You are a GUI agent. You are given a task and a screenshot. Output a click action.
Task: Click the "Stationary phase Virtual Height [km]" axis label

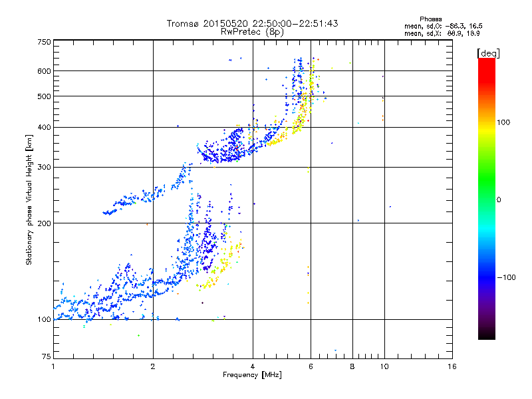tap(29, 200)
